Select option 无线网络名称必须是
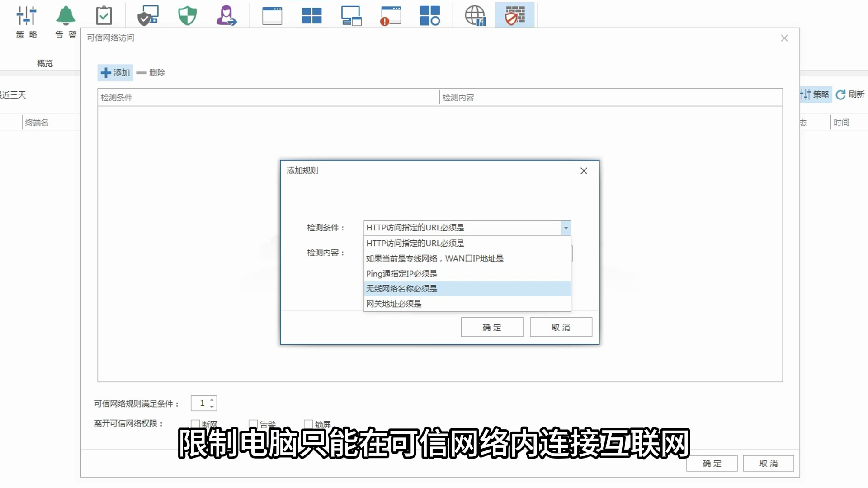 click(467, 288)
